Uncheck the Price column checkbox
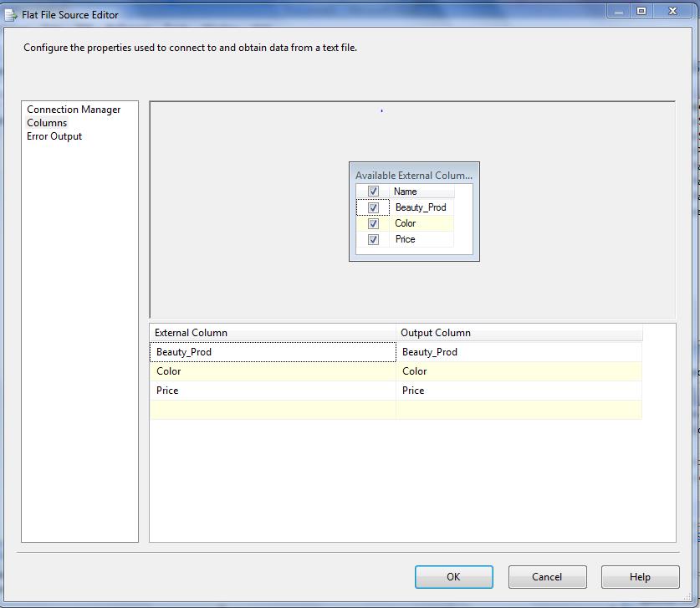Viewport: 700px width, 608px height. click(x=373, y=239)
